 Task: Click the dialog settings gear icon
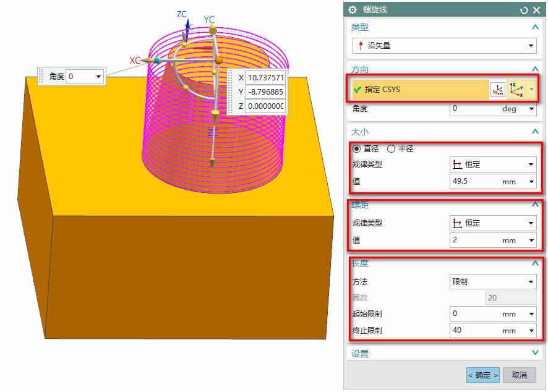coord(353,10)
